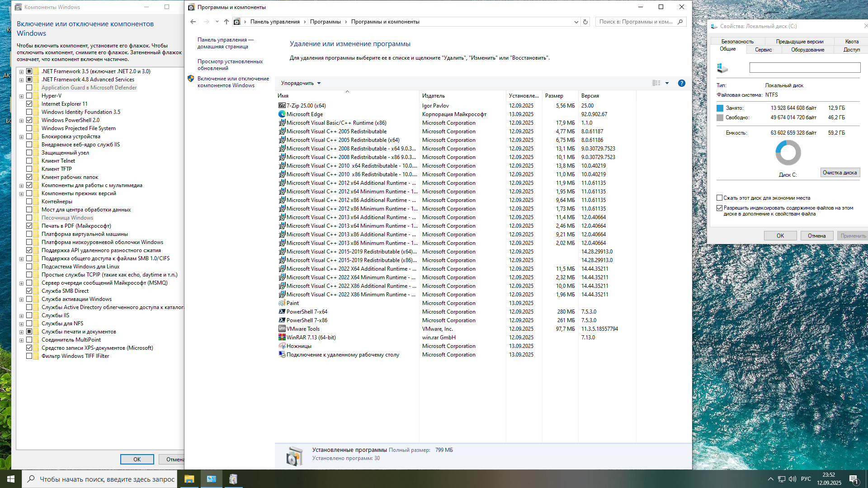Enable the Клиент TFTP checkbox
This screenshot has height=488, width=868.
click(29, 169)
